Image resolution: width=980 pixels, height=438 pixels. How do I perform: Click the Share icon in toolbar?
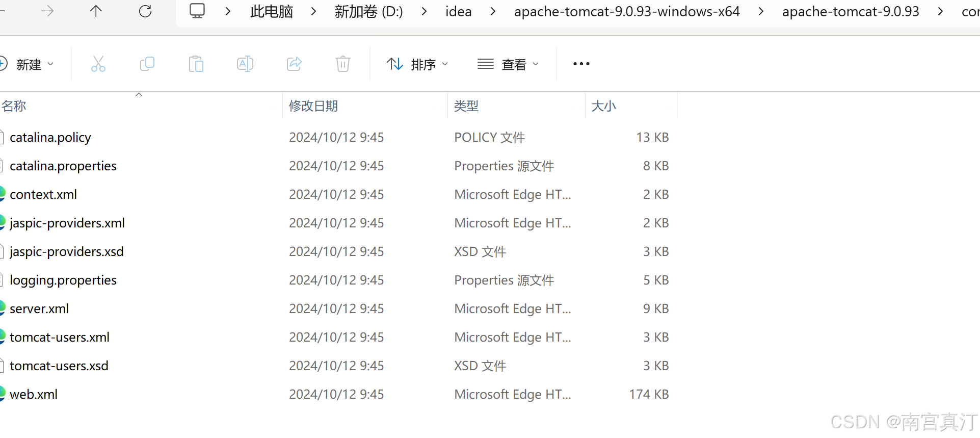tap(294, 64)
